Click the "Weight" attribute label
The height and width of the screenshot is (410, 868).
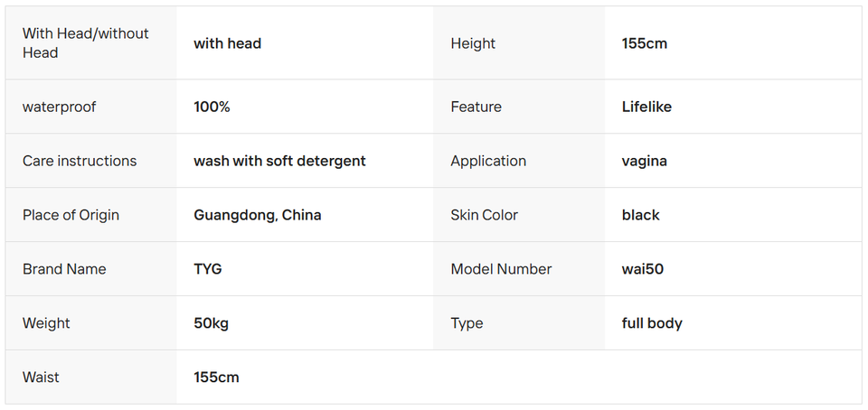[46, 323]
